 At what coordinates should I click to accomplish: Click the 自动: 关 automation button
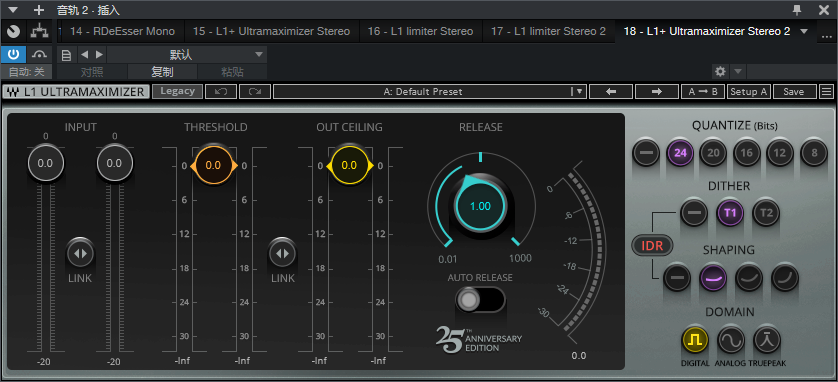(26, 72)
